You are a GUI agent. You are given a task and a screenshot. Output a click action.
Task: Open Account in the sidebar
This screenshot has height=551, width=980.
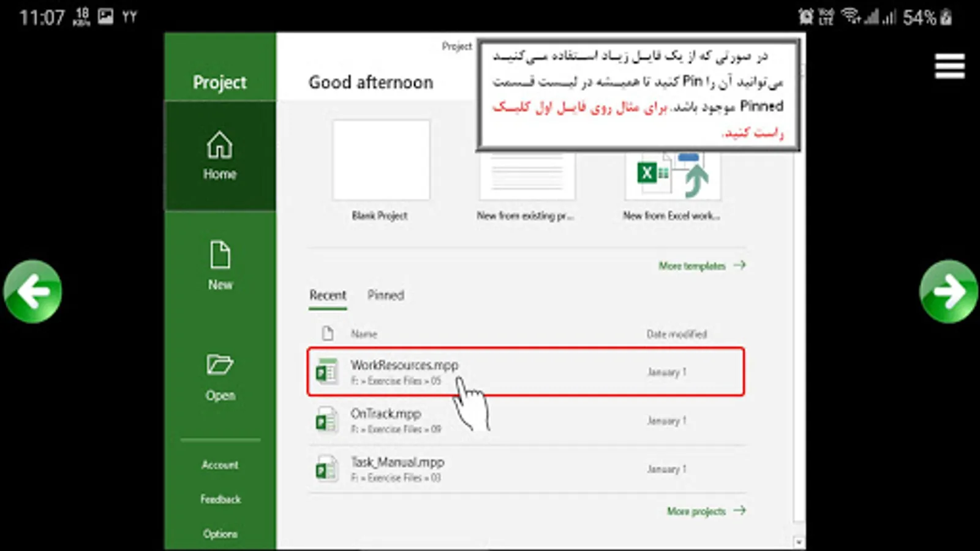coord(220,465)
